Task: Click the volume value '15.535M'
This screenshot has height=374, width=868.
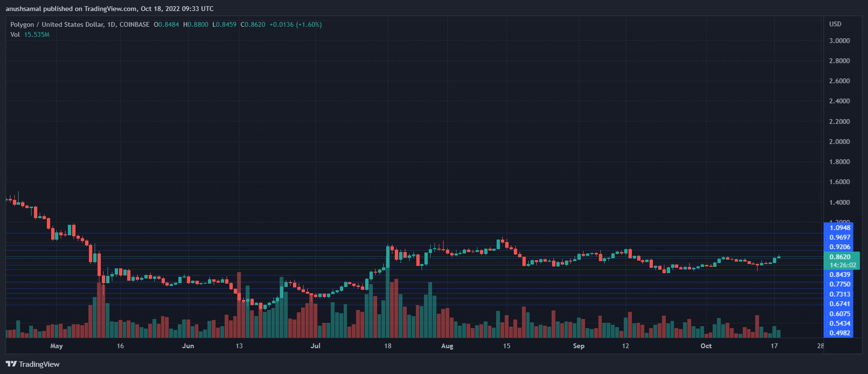Action: 37,34
